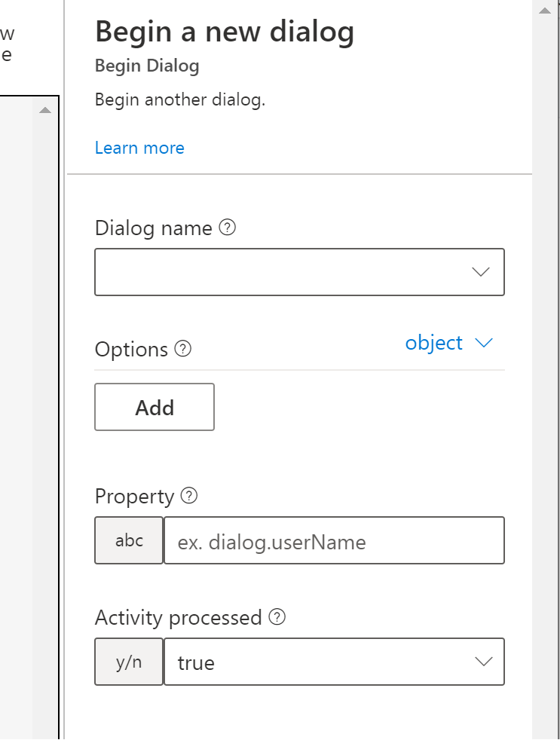Select the Begin Dialog panel heading
Image resolution: width=560 pixels, height=740 pixels.
146,66
